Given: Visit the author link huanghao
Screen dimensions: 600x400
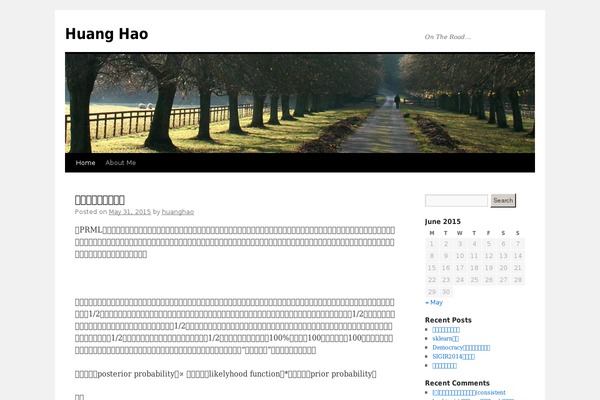Looking at the screenshot, I should click(178, 212).
